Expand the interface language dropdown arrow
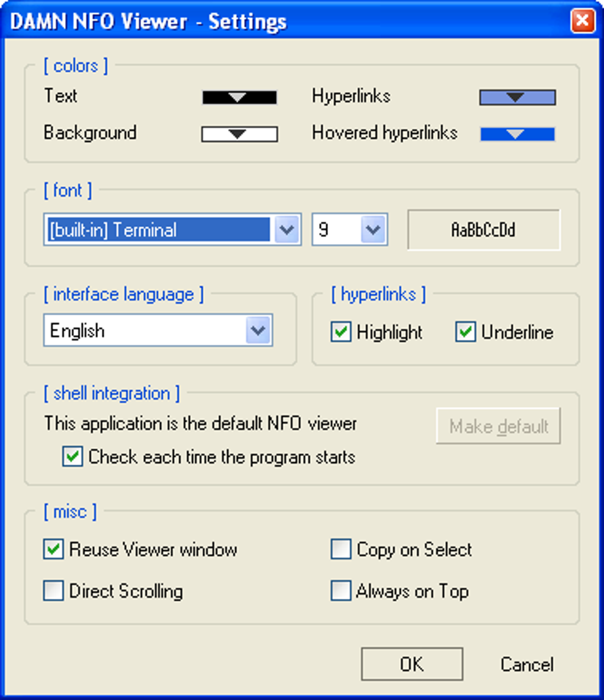604x700 pixels. [x=258, y=330]
